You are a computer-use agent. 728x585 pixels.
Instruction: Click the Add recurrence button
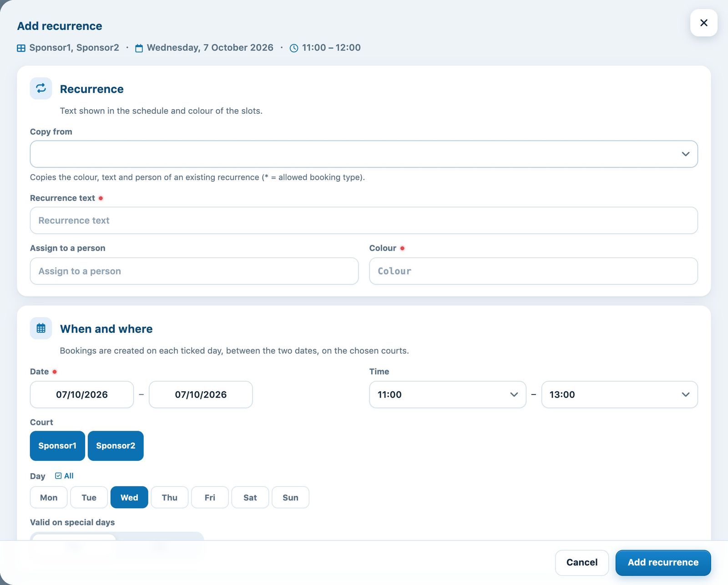click(663, 562)
